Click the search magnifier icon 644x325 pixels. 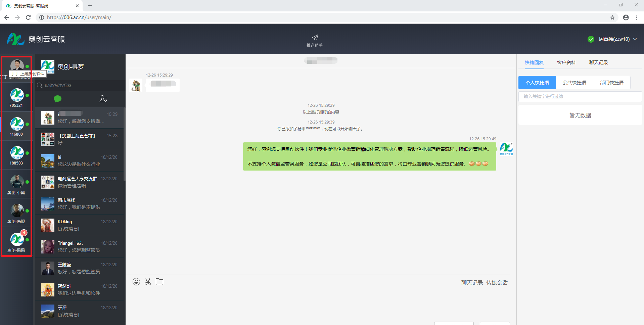pos(40,85)
